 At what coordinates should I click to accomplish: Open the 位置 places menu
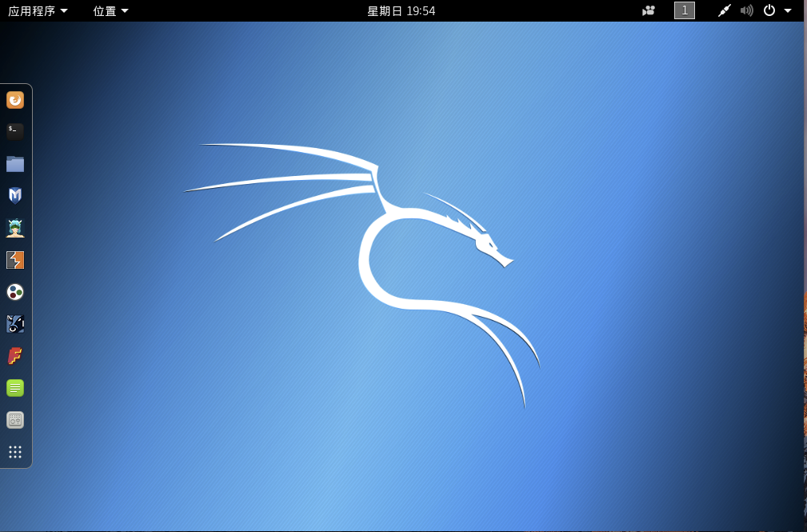click(110, 11)
